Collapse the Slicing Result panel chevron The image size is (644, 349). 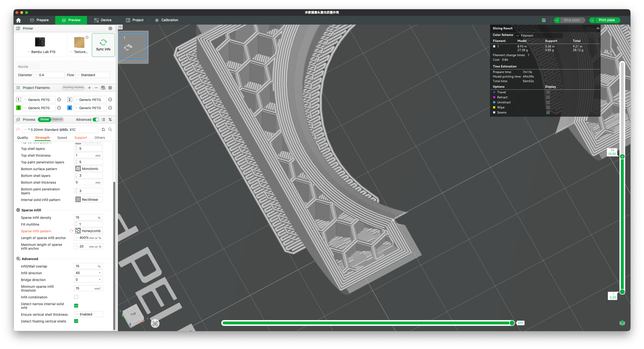point(598,28)
